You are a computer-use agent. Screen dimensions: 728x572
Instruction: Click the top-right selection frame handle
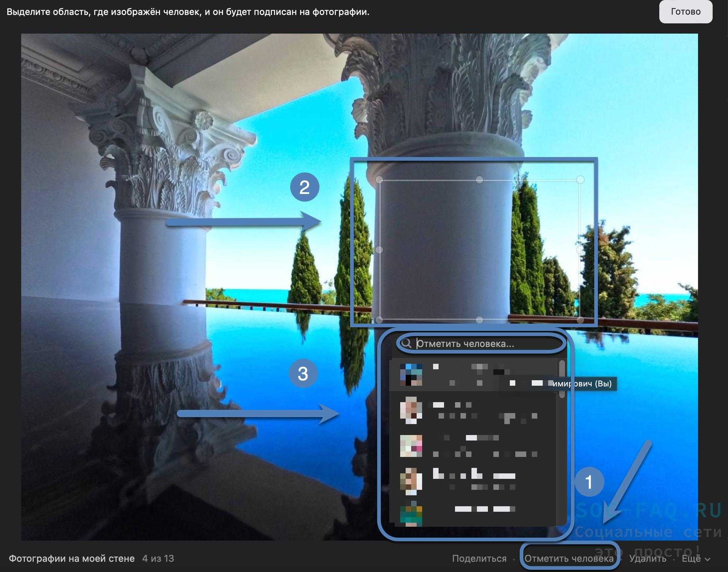[x=580, y=180]
